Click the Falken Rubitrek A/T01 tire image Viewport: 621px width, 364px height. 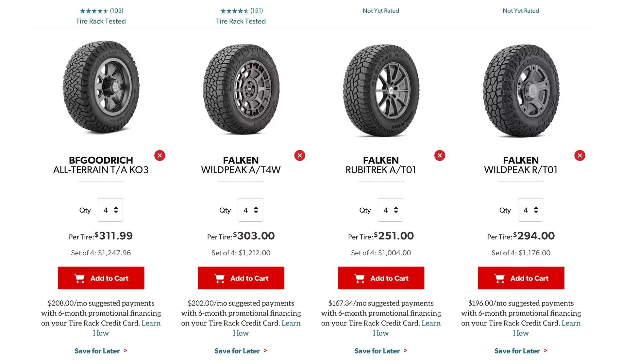(x=381, y=90)
